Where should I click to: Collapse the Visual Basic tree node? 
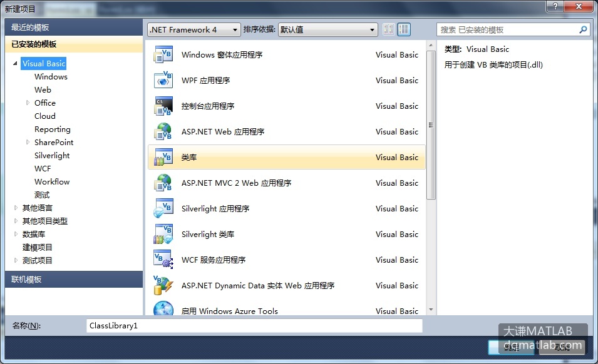(15, 64)
